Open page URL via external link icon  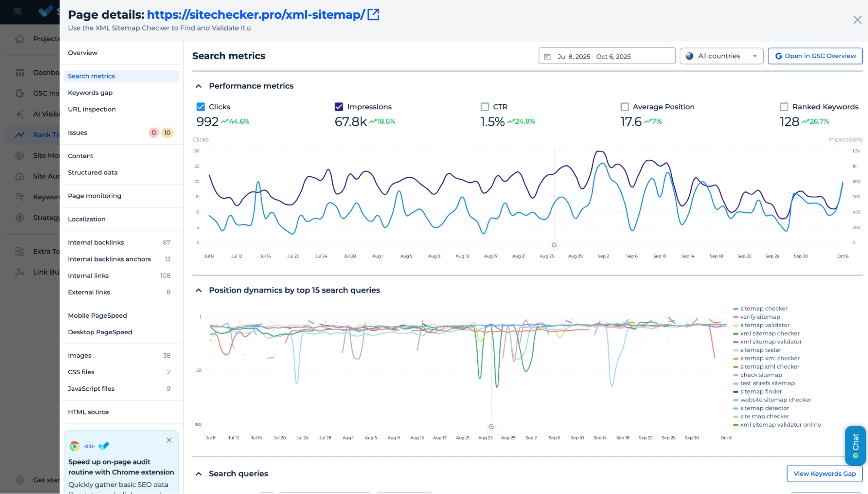pos(373,15)
